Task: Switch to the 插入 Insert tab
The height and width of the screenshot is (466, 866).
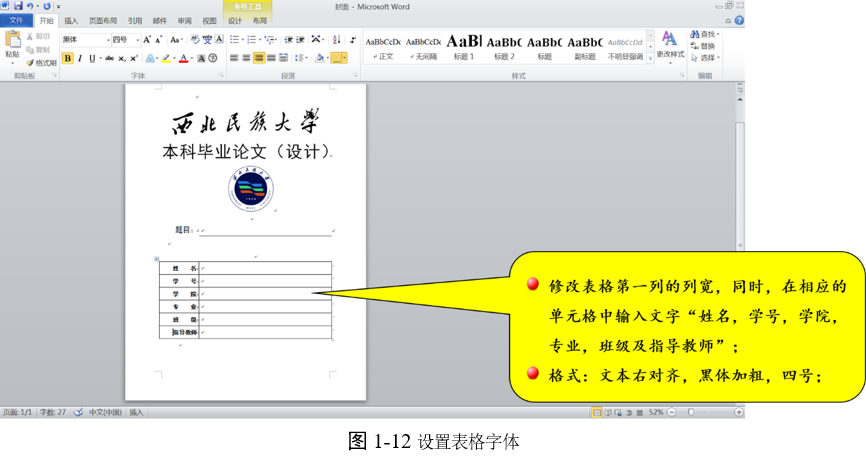Action: coord(71,21)
